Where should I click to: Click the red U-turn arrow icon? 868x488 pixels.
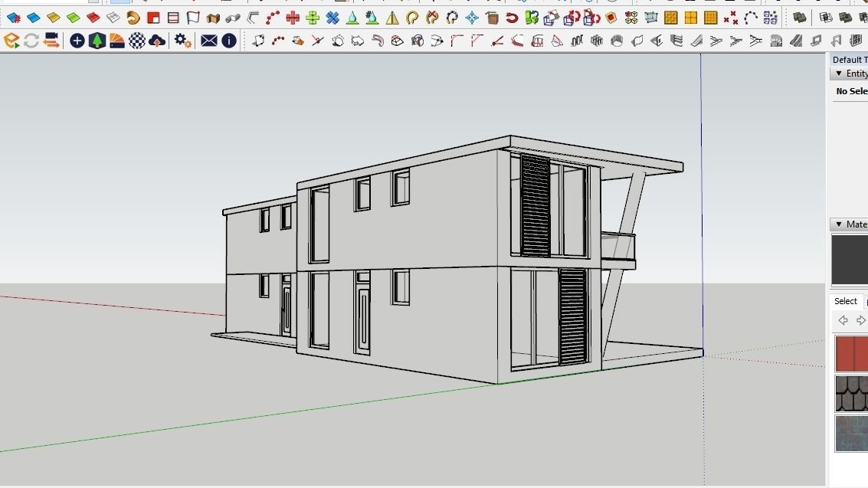[x=512, y=18]
